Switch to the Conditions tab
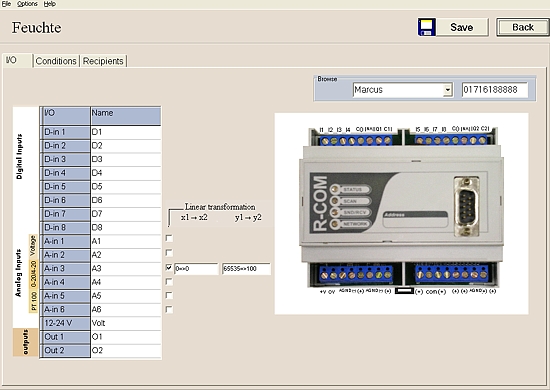Screen dimensions: 550x390 (56, 61)
